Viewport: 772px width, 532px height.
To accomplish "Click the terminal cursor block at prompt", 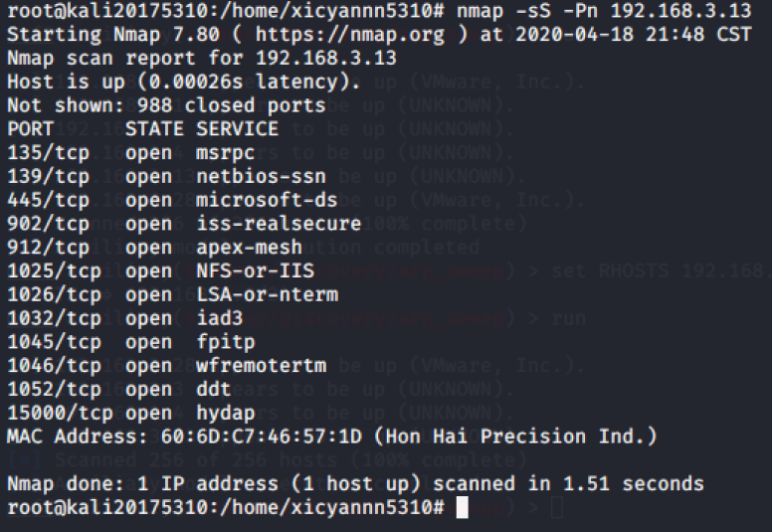I will pyautogui.click(x=462, y=507).
